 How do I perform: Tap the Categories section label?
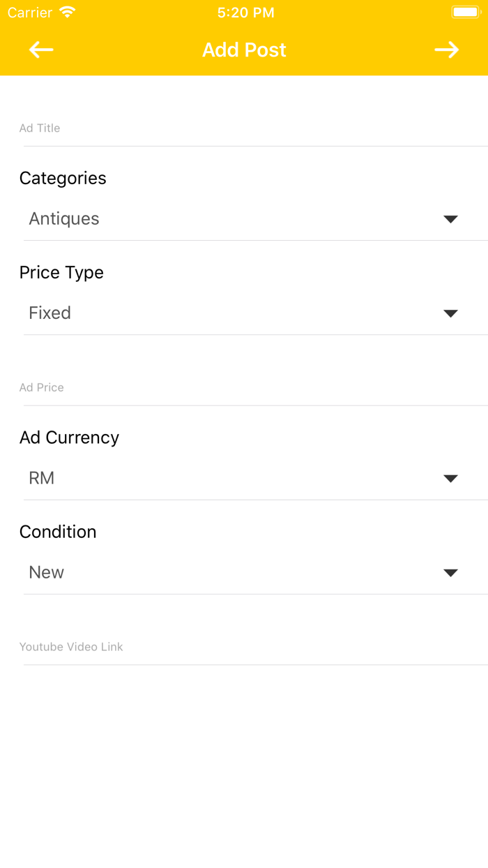pyautogui.click(x=63, y=179)
